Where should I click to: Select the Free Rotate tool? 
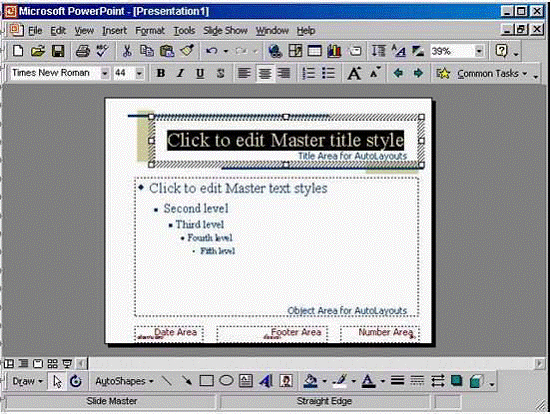click(x=76, y=381)
